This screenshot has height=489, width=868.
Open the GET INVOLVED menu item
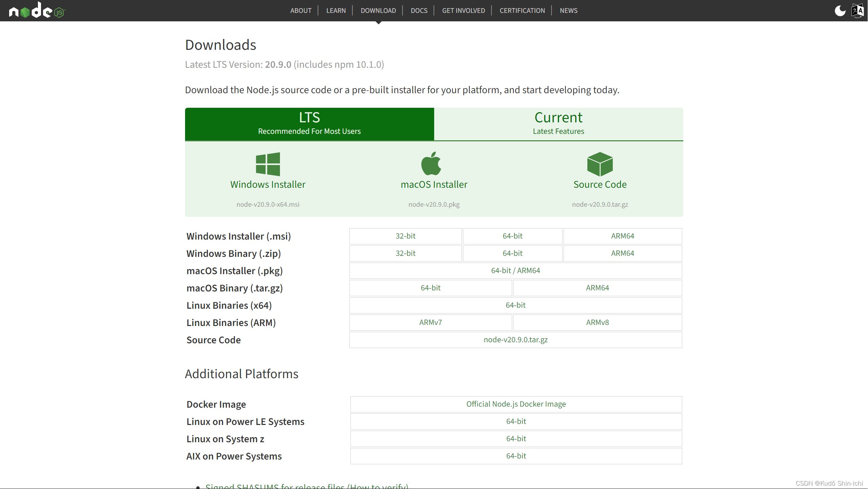click(x=463, y=11)
